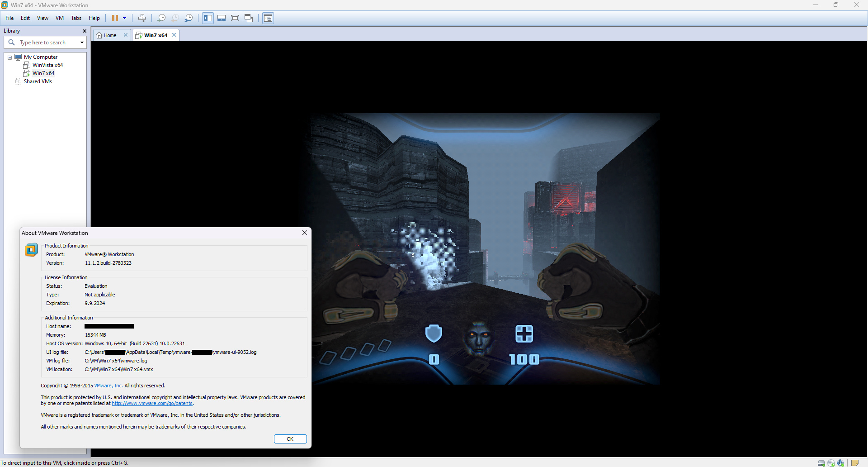
Task: Open the vmware.com/go/patents link
Action: (152, 403)
